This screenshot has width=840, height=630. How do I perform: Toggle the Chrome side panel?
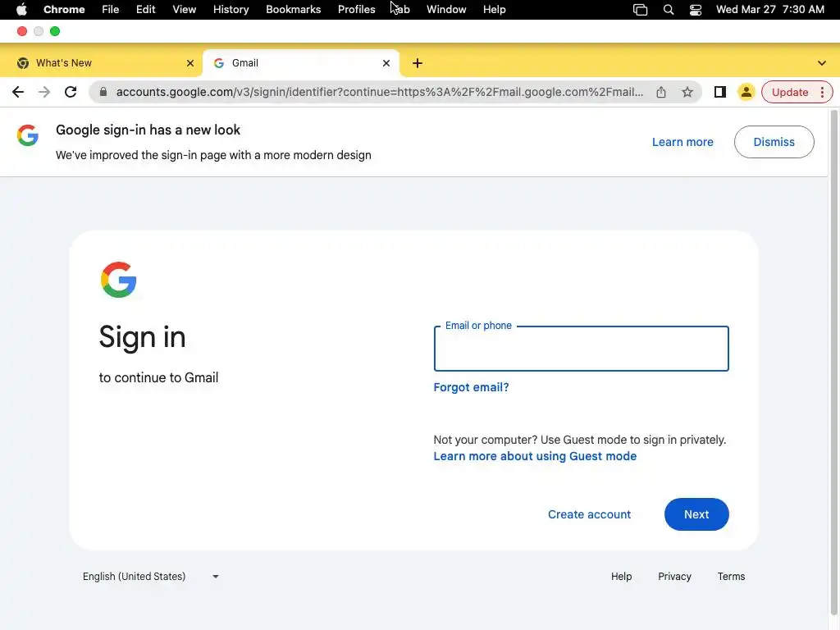(720, 92)
